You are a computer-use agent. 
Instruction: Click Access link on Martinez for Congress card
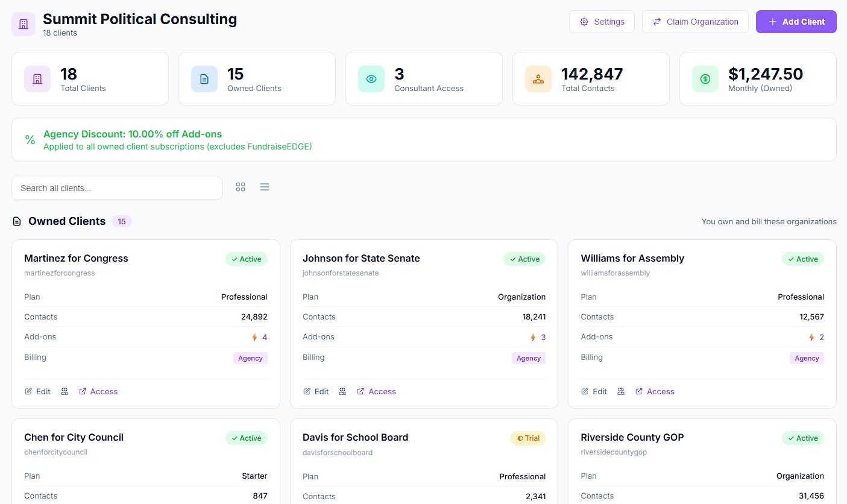click(x=98, y=391)
